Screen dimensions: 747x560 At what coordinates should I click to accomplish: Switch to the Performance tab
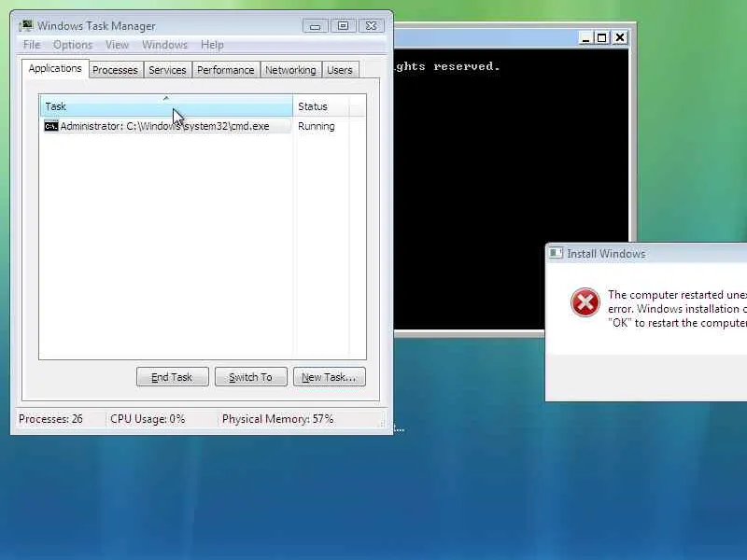click(x=226, y=70)
